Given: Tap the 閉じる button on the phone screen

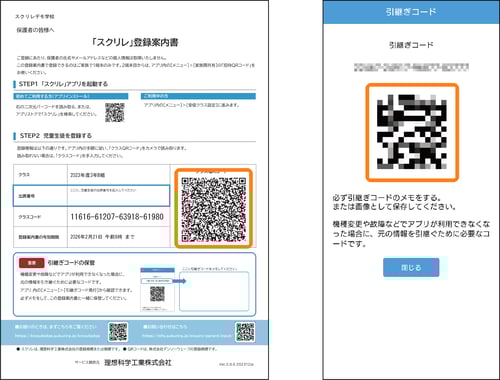Looking at the screenshot, I should coord(411,267).
